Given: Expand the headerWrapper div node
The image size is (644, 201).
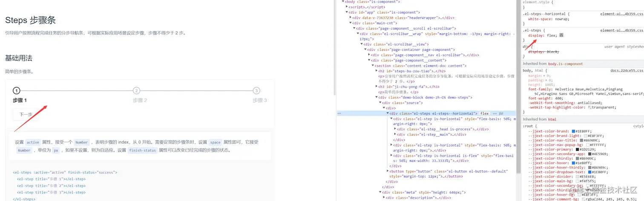Looking at the screenshot, I should pos(350,18).
